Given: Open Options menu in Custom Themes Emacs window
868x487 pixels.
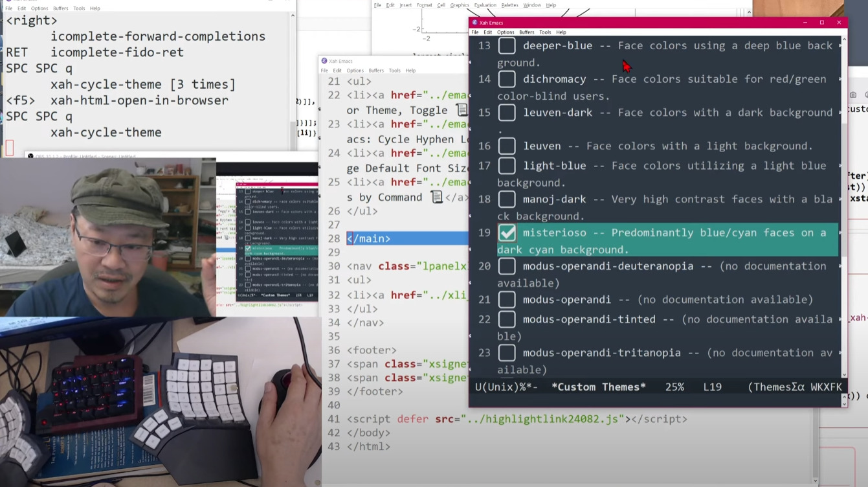Looking at the screenshot, I should pos(506,32).
